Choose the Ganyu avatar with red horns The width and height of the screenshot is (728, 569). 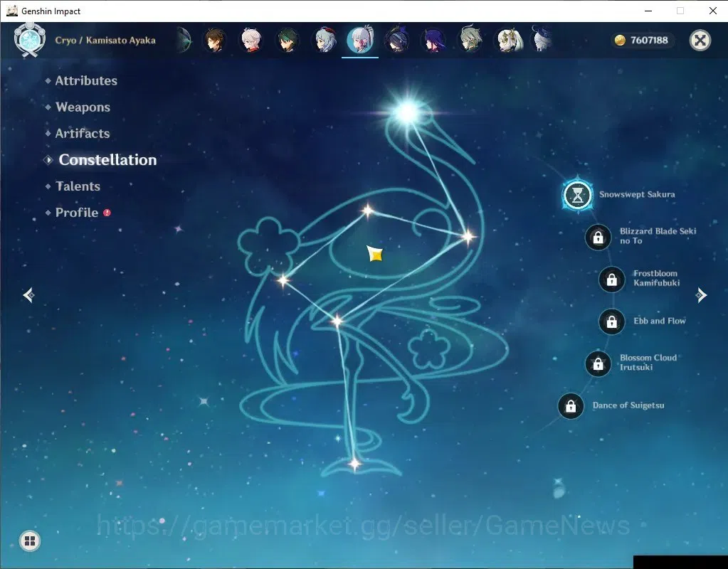[x=325, y=40]
